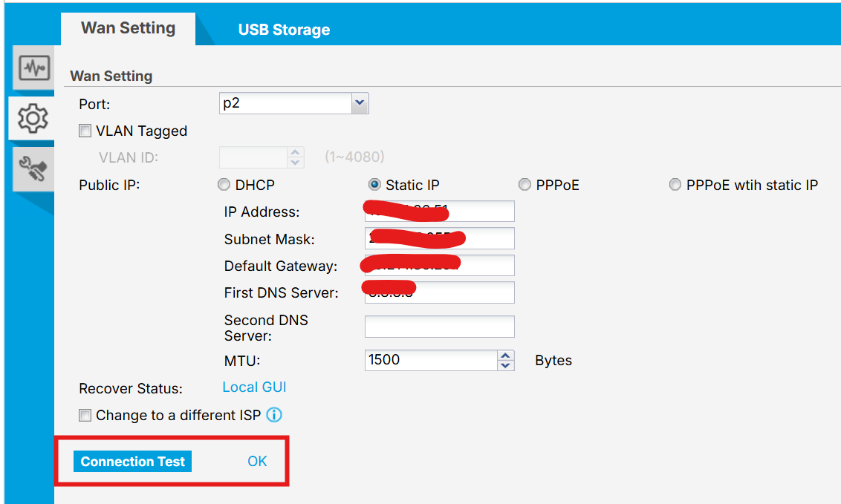Click info icon beside Change to different ISP
841x504 pixels.
(274, 415)
